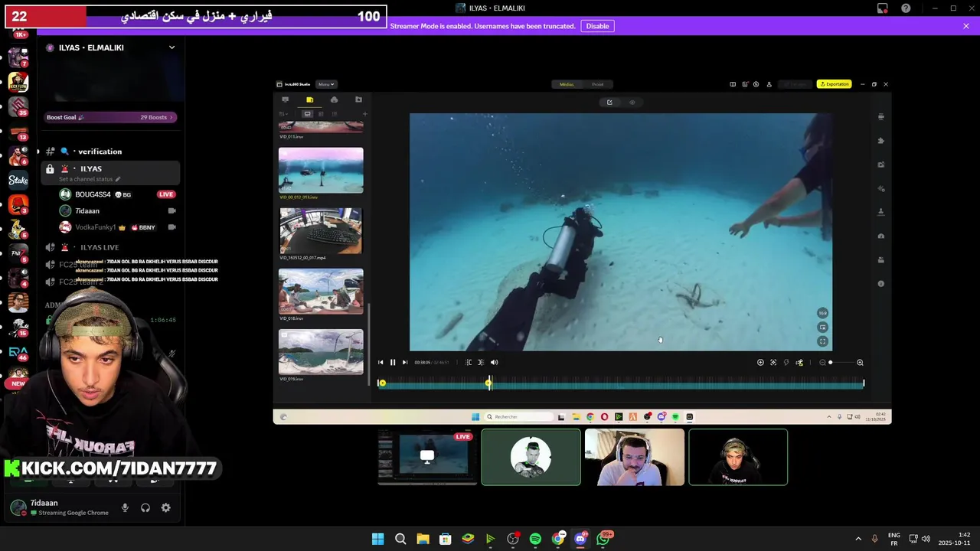The image size is (980, 551).
Task: Join the ILYAS LIVE voice channel
Action: pyautogui.click(x=100, y=248)
